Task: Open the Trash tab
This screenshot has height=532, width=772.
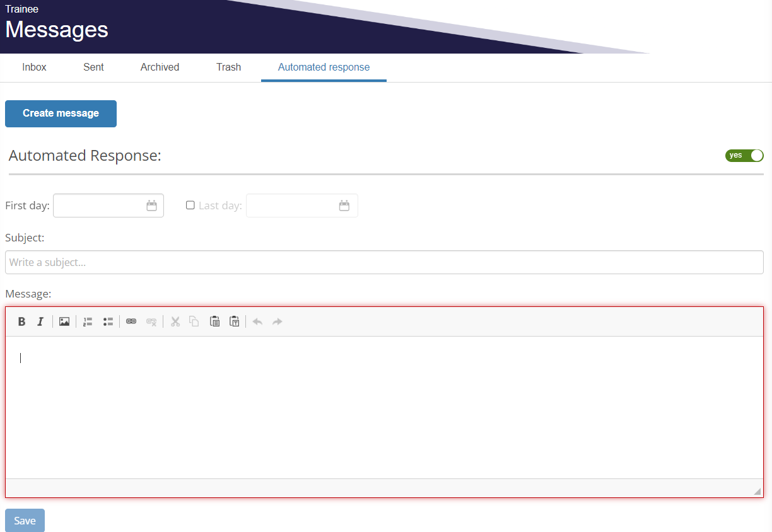Action: pyautogui.click(x=228, y=67)
